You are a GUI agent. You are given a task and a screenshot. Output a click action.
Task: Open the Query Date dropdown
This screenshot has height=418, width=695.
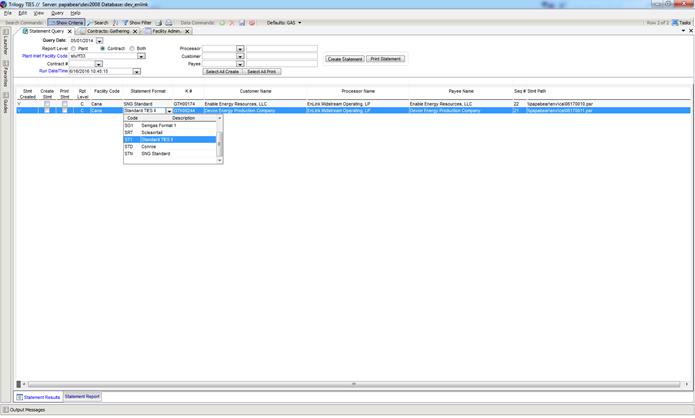(x=100, y=41)
